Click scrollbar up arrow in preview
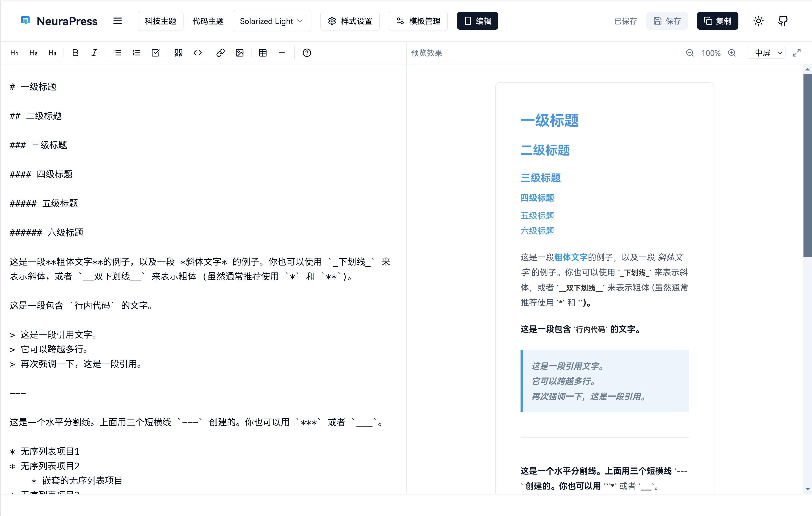This screenshot has width=812, height=516. pos(807,69)
